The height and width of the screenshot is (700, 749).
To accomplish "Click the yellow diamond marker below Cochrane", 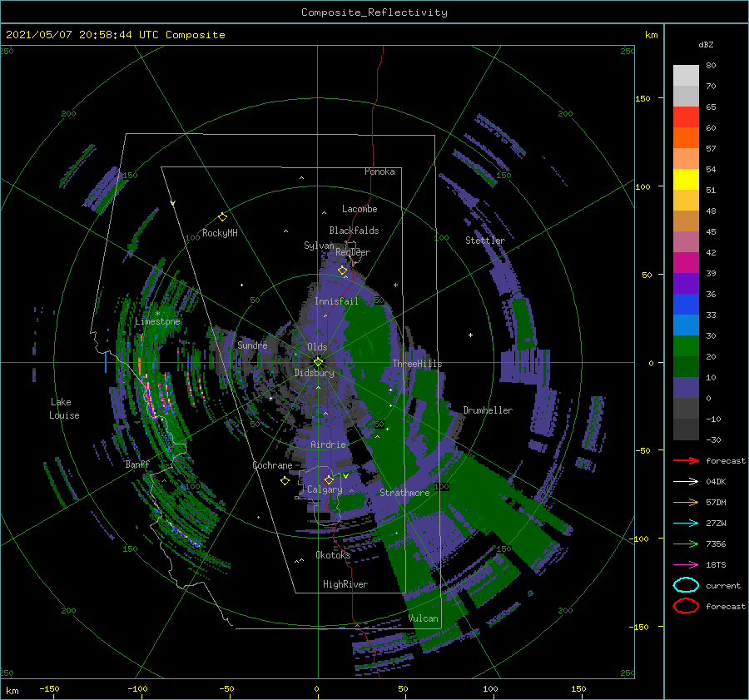I will [x=285, y=481].
